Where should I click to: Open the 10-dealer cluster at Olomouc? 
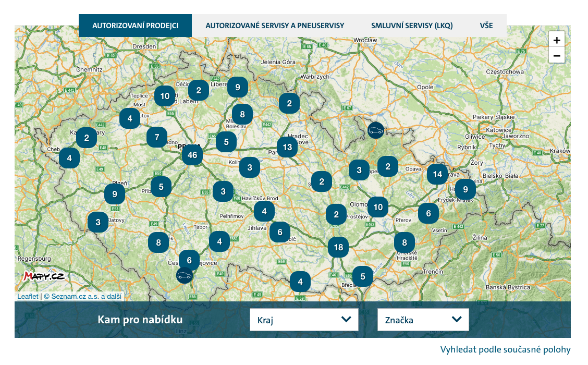378,207
